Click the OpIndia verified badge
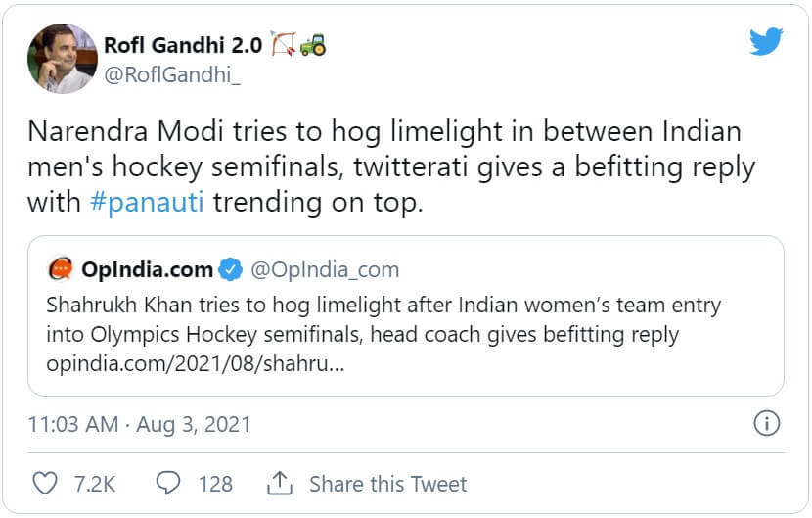The height and width of the screenshot is (518, 812). [x=230, y=269]
